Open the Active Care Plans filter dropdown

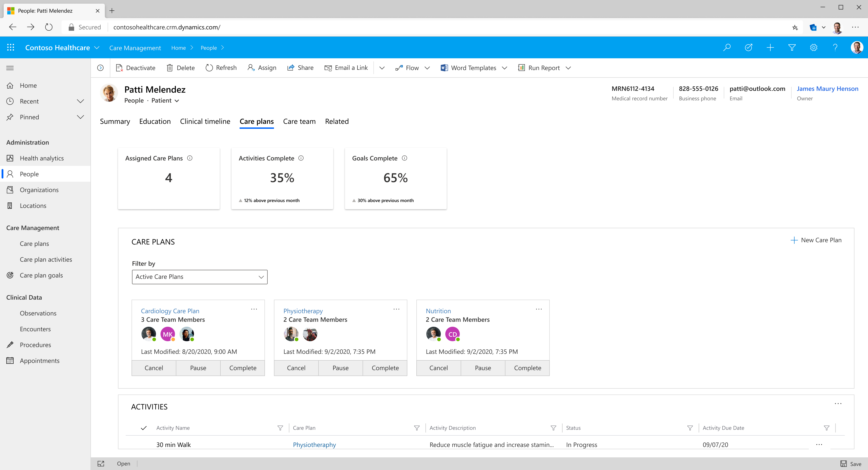(199, 277)
